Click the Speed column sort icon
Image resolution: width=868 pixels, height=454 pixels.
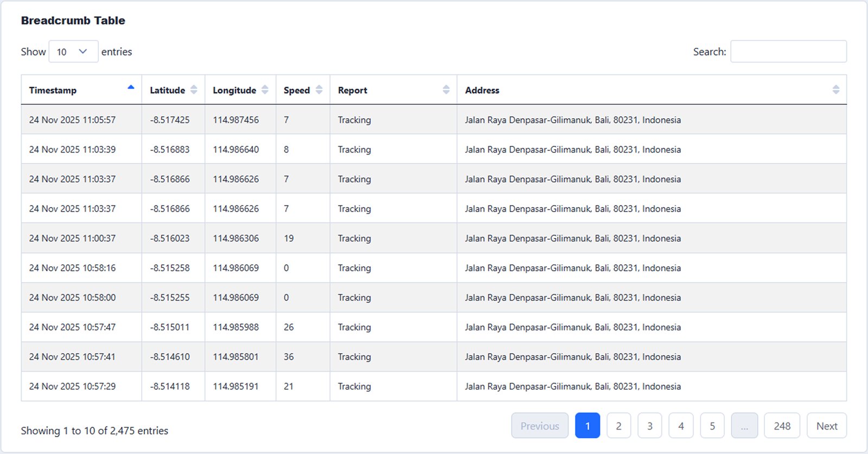pos(319,90)
